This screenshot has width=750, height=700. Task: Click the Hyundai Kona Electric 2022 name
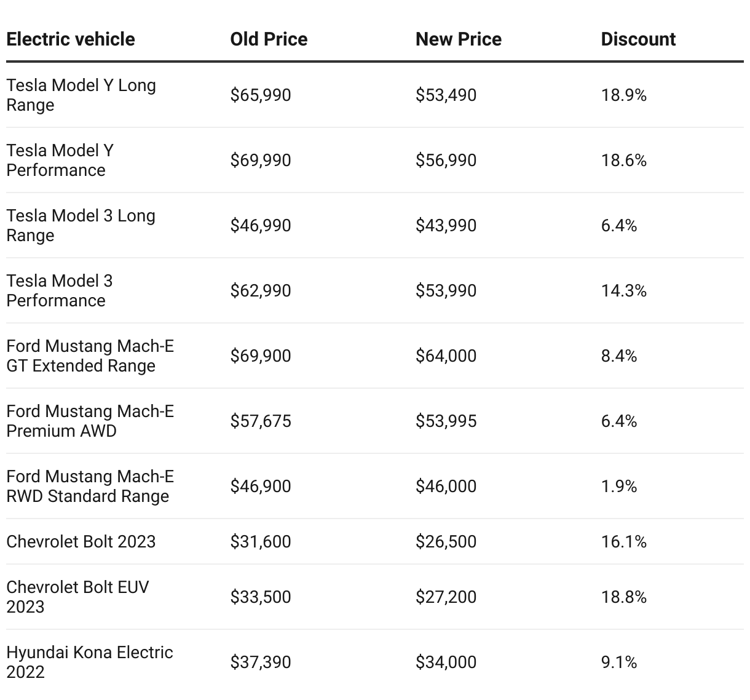(89, 662)
